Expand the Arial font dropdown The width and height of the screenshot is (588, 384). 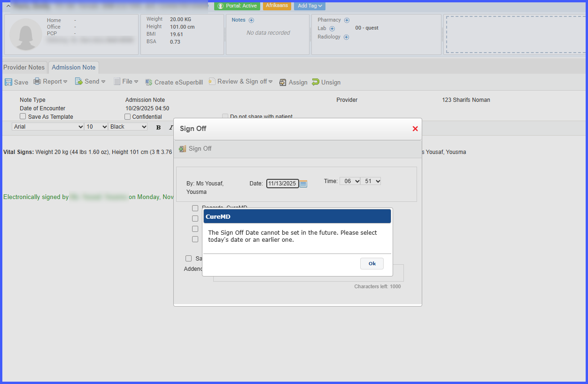[x=48, y=127]
